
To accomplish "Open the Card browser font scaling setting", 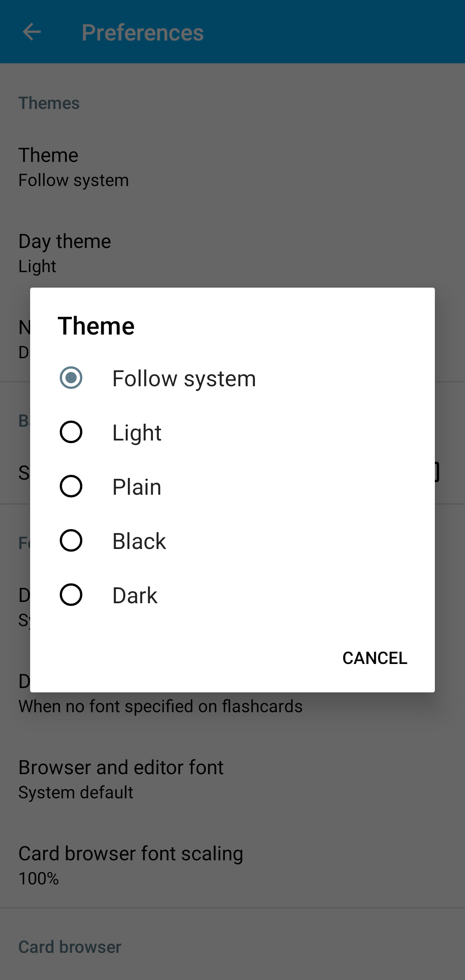I will click(x=130, y=853).
